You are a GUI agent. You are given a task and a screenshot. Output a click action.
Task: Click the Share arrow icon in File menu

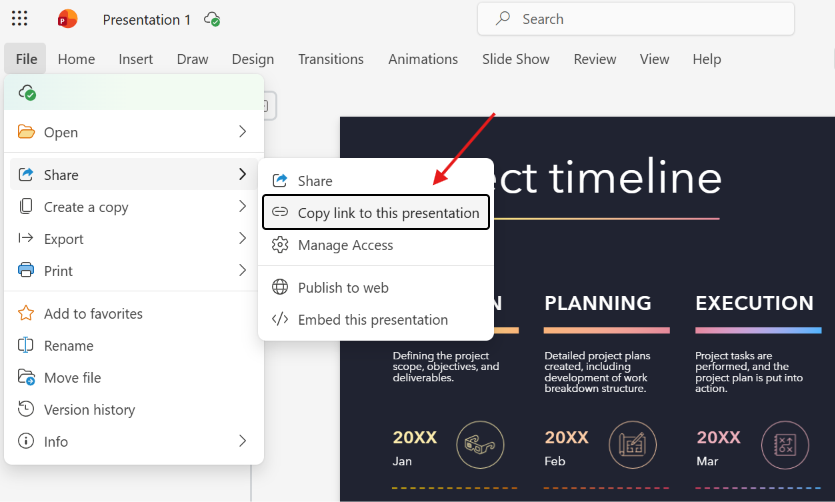point(26,174)
